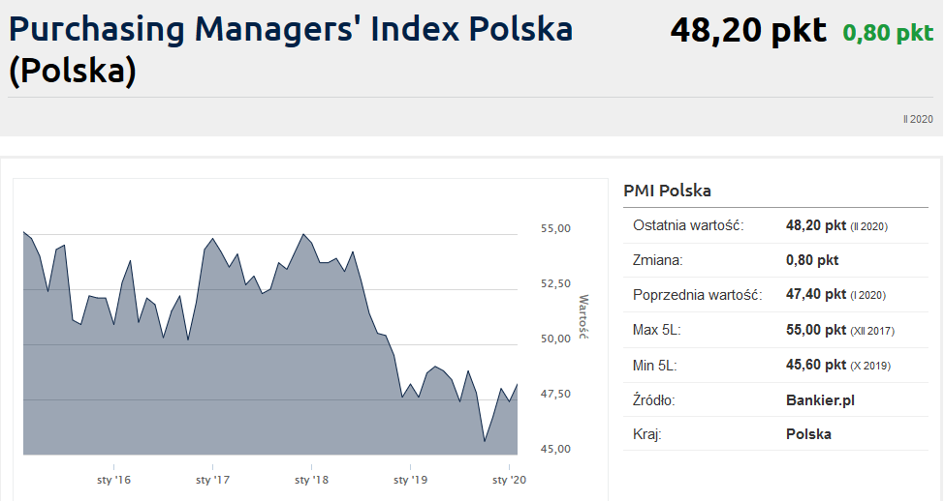The width and height of the screenshot is (945, 501).
Task: Click the large 48,20 pkt header value
Action: pos(748,31)
